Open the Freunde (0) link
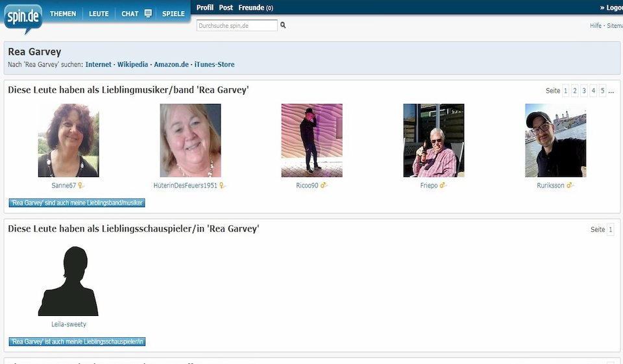The image size is (623, 364). [x=256, y=8]
